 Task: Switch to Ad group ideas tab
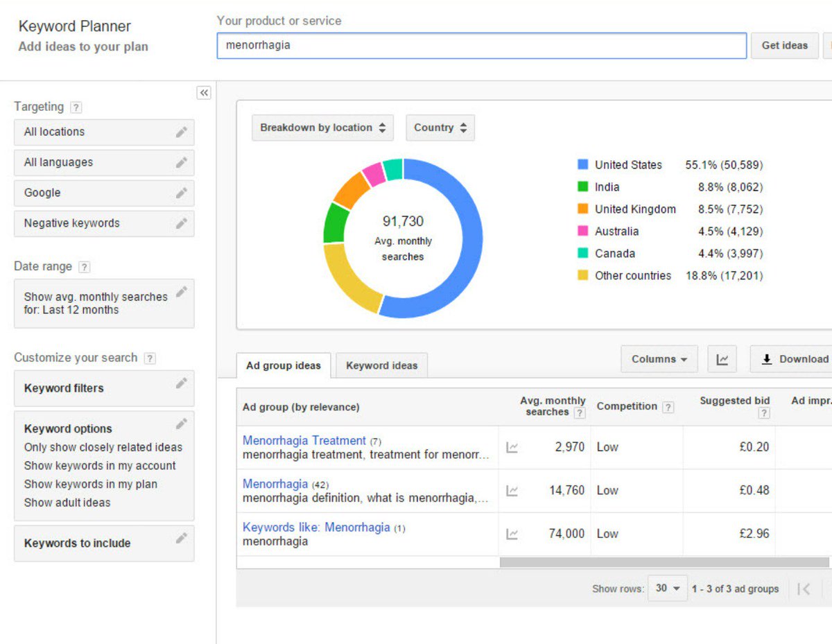tap(284, 365)
